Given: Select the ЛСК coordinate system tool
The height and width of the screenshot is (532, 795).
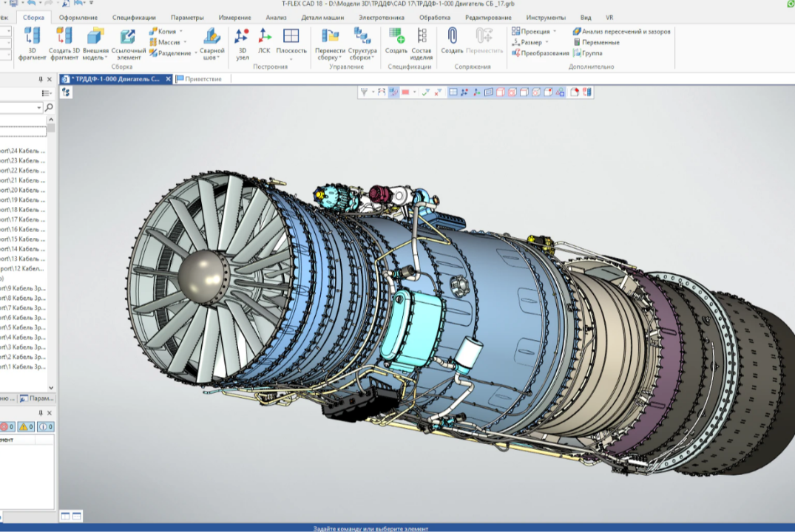Looking at the screenshot, I should (264, 36).
